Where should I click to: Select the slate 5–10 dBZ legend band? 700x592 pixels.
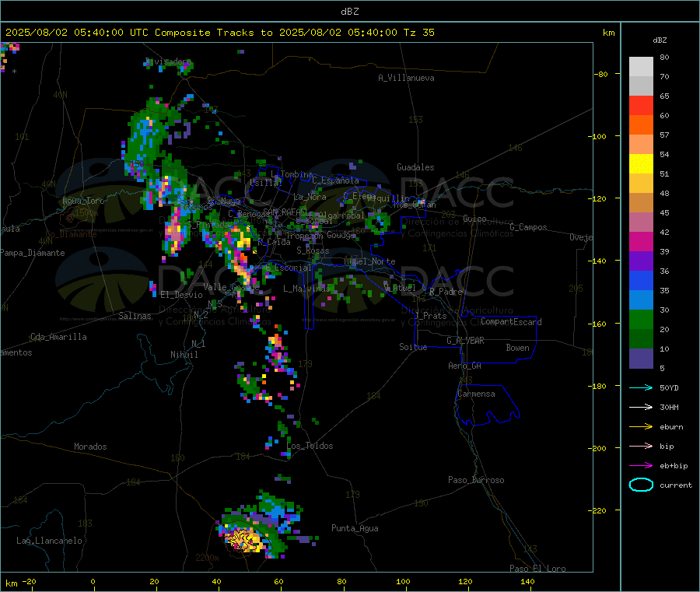coord(641,359)
